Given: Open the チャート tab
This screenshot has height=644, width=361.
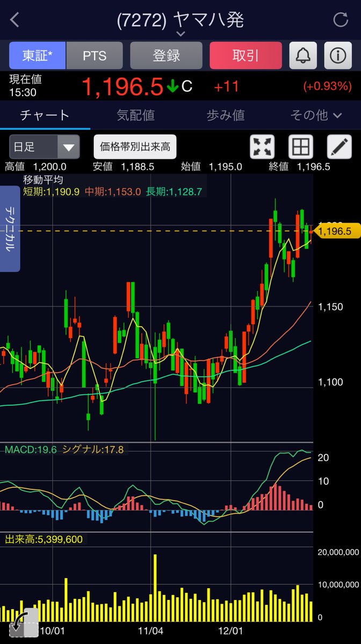Looking at the screenshot, I should click(45, 115).
